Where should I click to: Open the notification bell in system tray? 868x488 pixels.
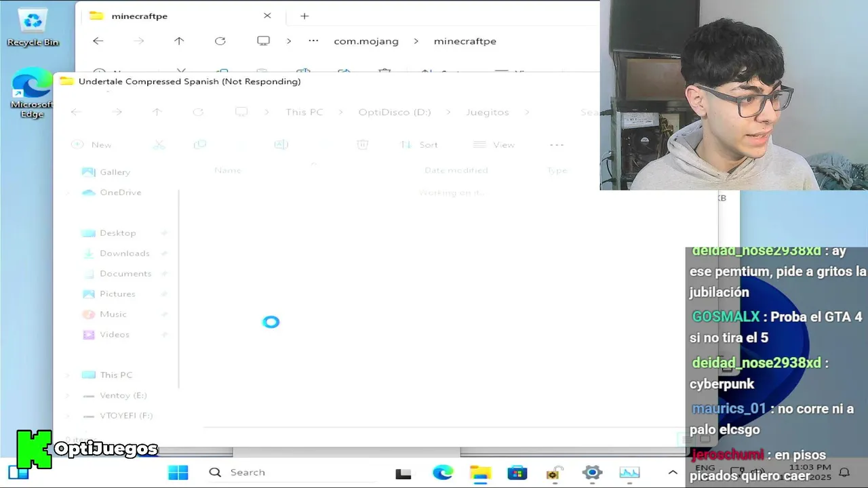[844, 472]
